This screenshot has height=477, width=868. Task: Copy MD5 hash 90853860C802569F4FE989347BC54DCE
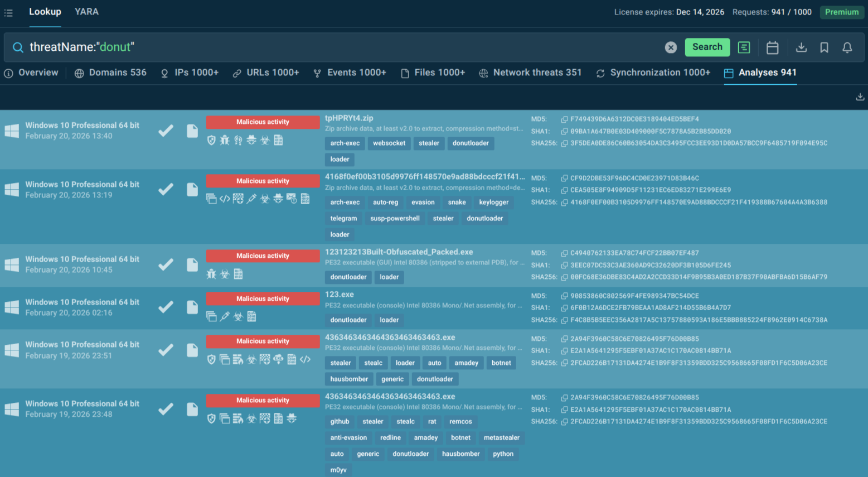pyautogui.click(x=564, y=296)
